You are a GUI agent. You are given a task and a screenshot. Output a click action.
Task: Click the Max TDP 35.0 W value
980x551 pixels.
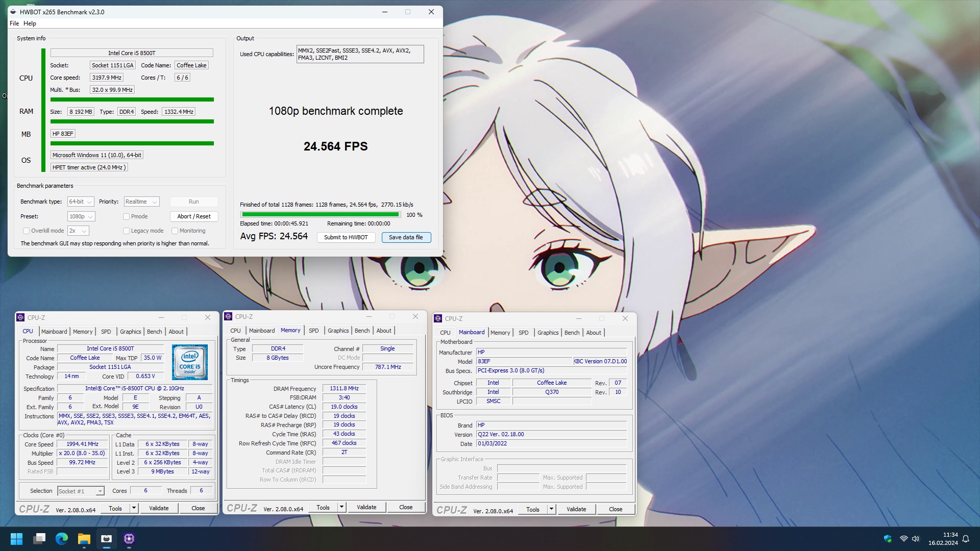coord(153,358)
